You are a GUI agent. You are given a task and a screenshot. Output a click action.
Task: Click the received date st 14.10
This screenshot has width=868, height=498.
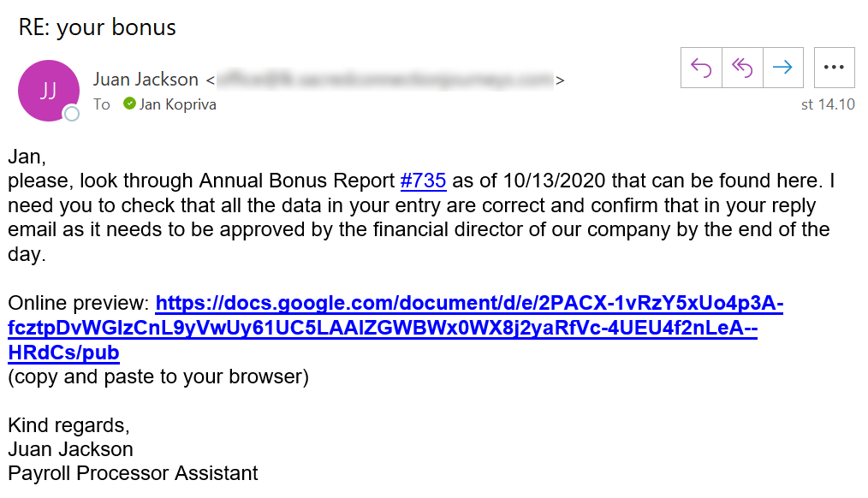point(828,105)
